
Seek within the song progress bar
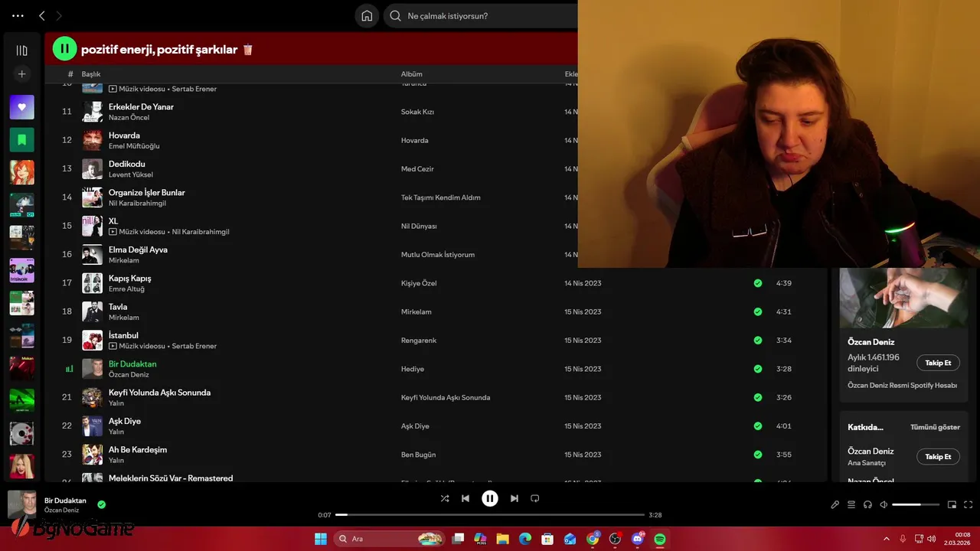(490, 515)
